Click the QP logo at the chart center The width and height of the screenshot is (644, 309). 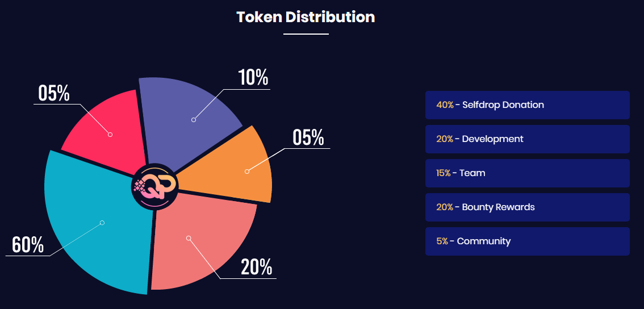[154, 187]
